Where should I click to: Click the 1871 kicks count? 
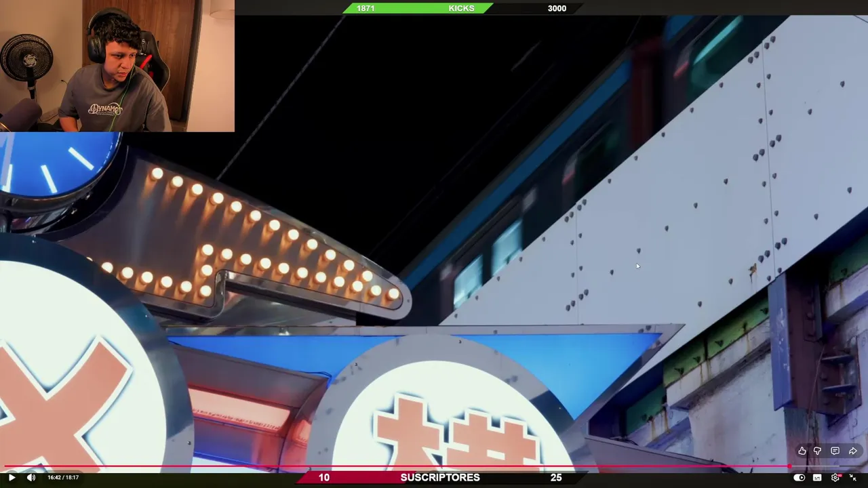(x=366, y=8)
